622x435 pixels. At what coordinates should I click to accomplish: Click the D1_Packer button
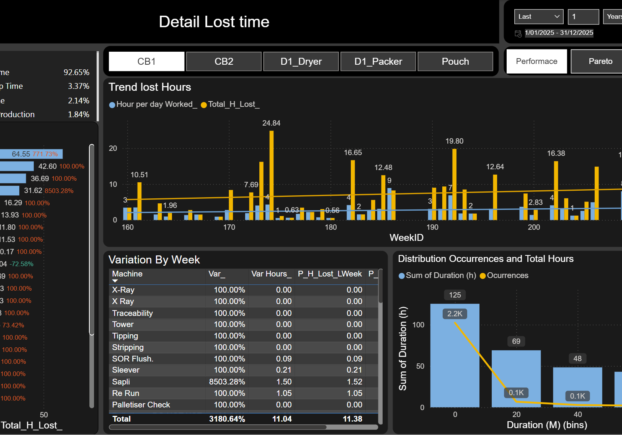click(x=378, y=61)
